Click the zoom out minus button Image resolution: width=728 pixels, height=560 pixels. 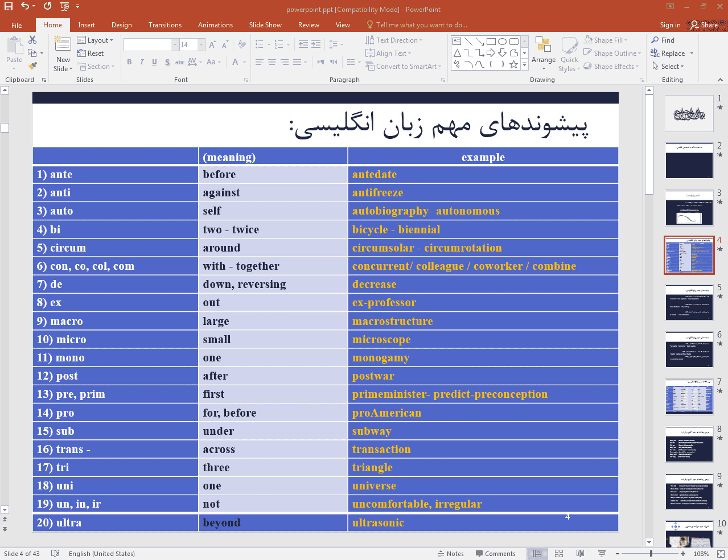coord(618,554)
